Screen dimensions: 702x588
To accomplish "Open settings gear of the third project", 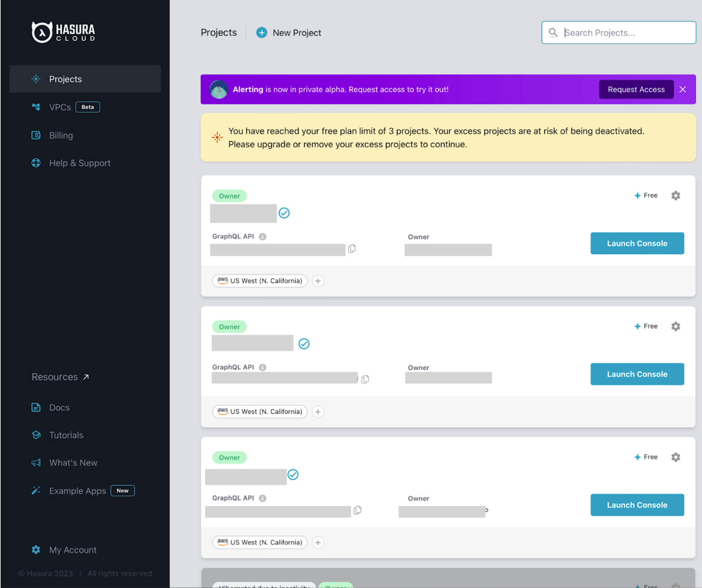I will point(676,457).
